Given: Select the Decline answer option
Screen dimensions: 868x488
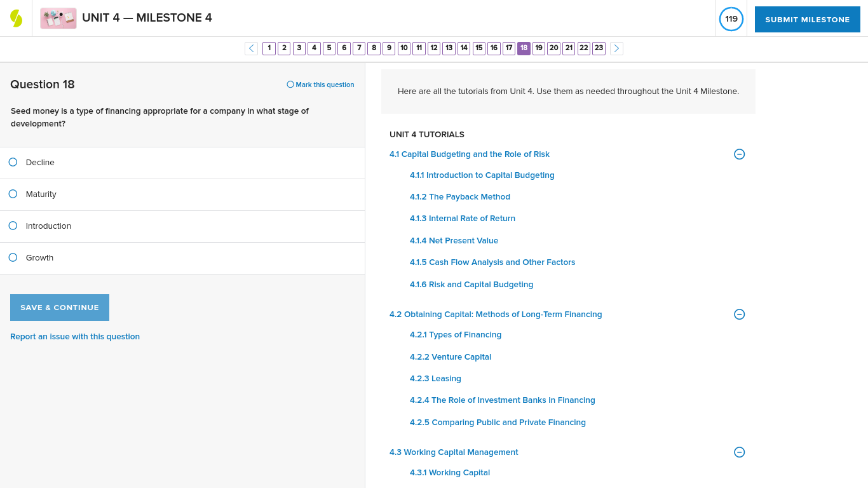Looking at the screenshot, I should click(x=13, y=162).
